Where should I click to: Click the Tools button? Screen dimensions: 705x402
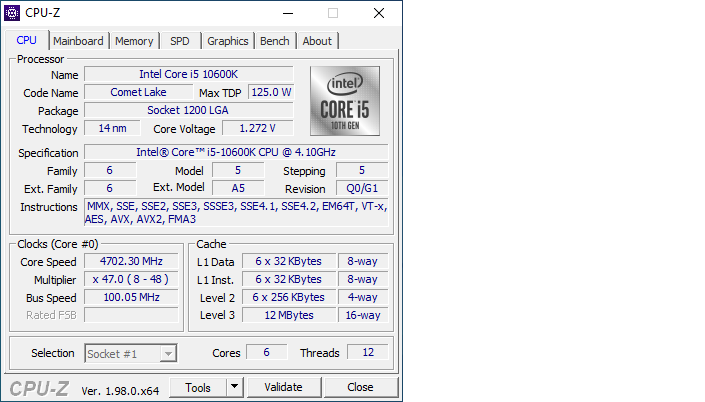(x=198, y=388)
